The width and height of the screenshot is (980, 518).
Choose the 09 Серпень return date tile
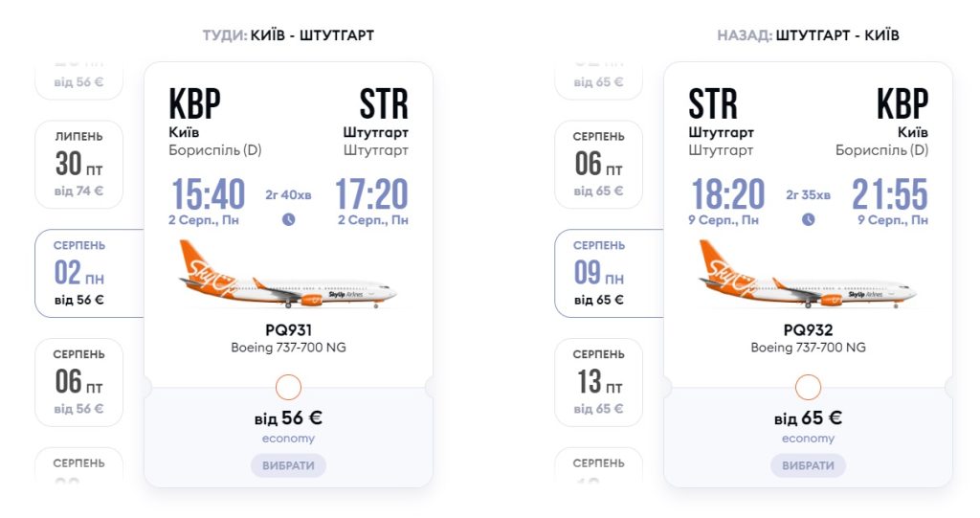point(599,273)
